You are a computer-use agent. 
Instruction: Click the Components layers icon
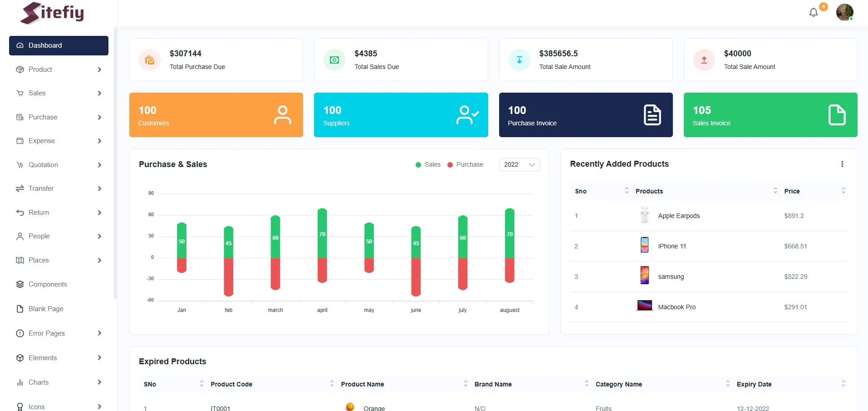(20, 284)
